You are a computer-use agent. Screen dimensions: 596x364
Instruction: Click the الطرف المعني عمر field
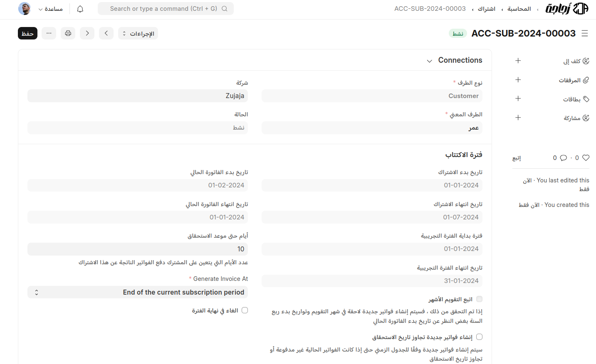(x=372, y=128)
